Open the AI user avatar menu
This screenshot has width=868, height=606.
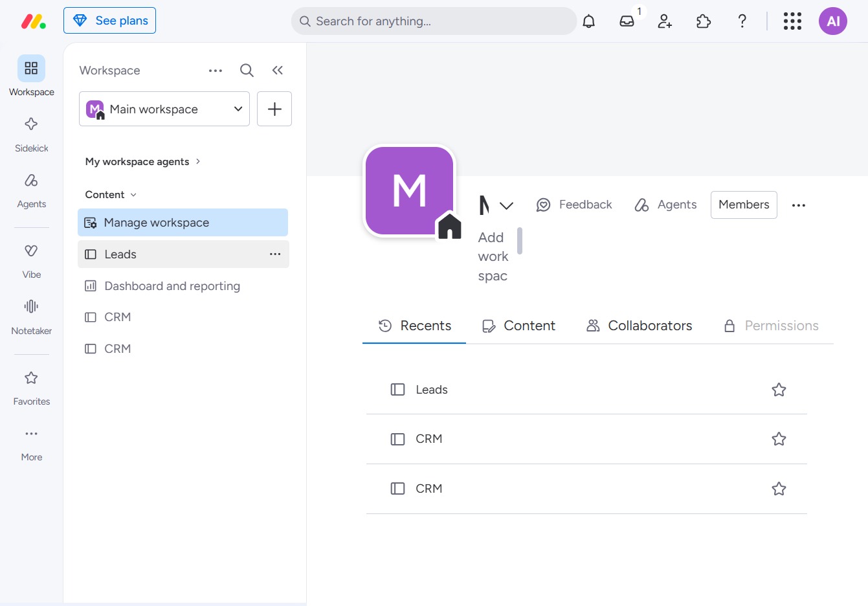click(833, 21)
